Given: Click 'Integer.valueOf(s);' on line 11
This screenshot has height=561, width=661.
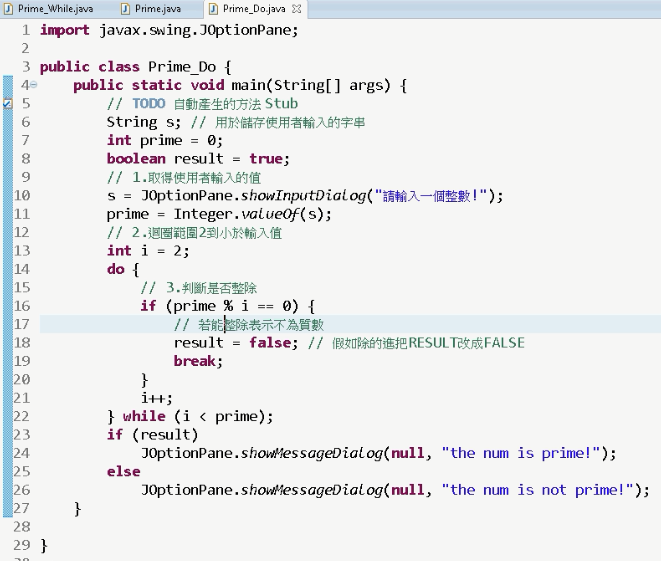Looking at the screenshot, I should pyautogui.click(x=253, y=215).
